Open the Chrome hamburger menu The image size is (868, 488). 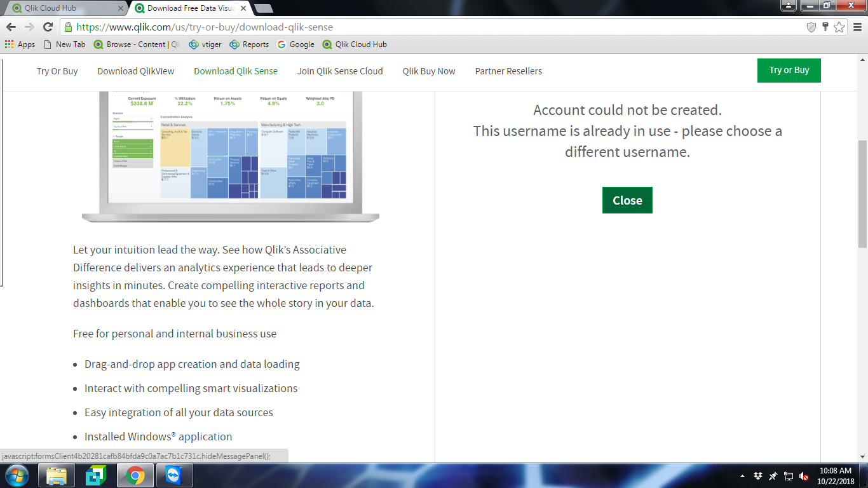tap(857, 27)
